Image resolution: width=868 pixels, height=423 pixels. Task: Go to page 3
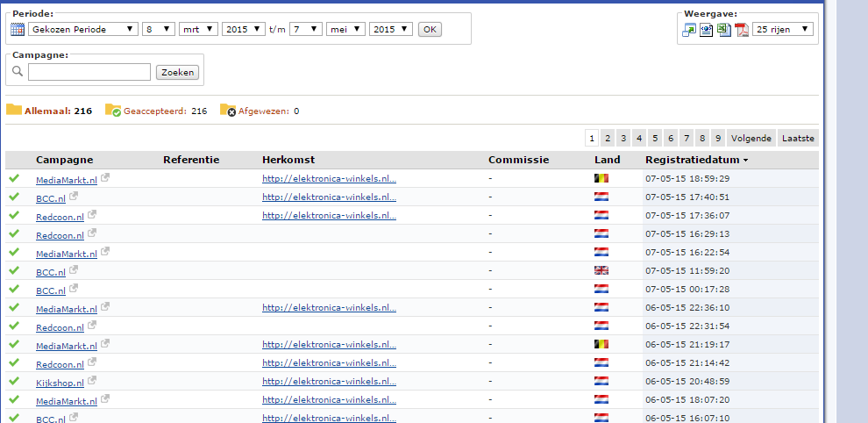pyautogui.click(x=623, y=138)
